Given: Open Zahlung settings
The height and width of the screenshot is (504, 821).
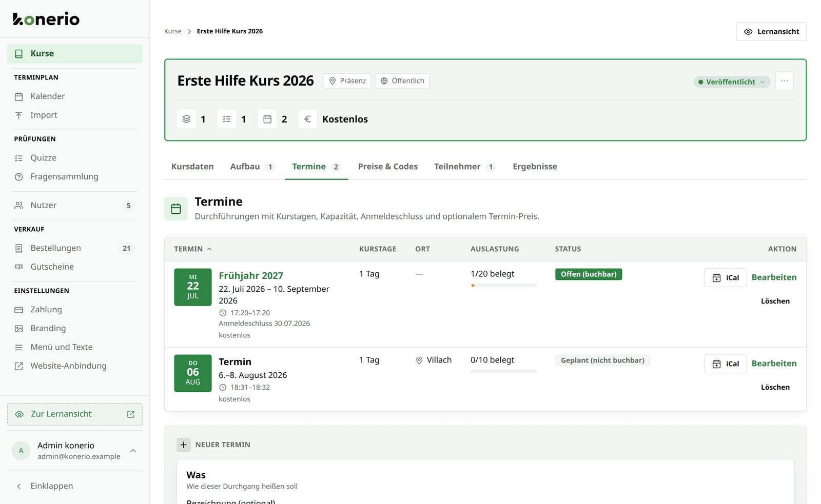Looking at the screenshot, I should pyautogui.click(x=75, y=310).
